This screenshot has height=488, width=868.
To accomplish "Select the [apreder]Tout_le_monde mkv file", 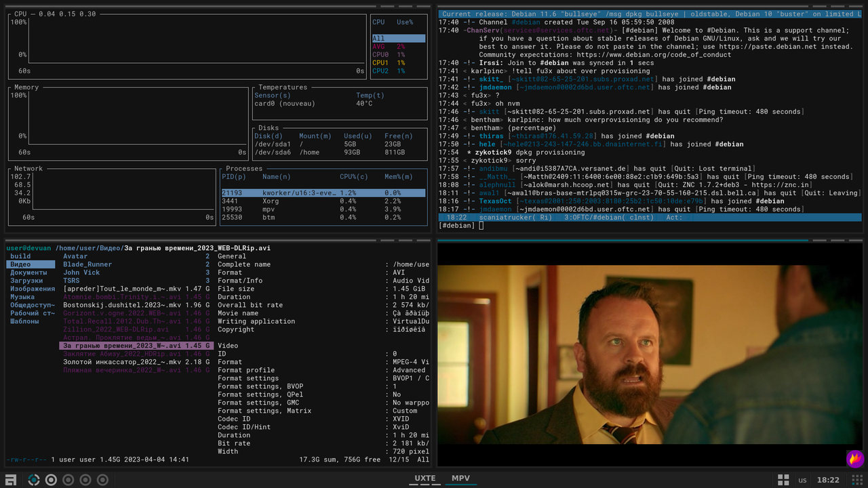I will (x=136, y=289).
